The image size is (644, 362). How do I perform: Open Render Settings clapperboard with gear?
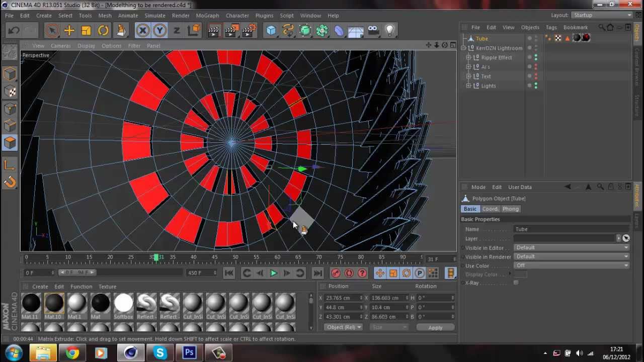coord(249,31)
